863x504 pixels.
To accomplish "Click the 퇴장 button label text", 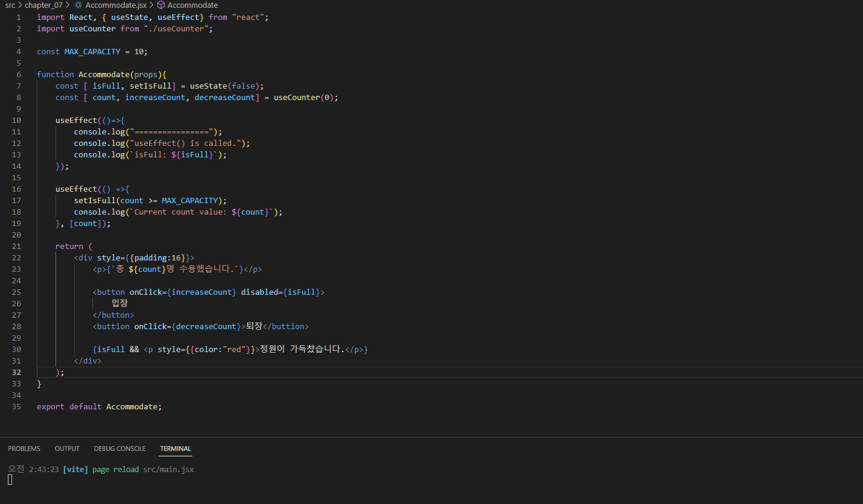I will (x=254, y=327).
